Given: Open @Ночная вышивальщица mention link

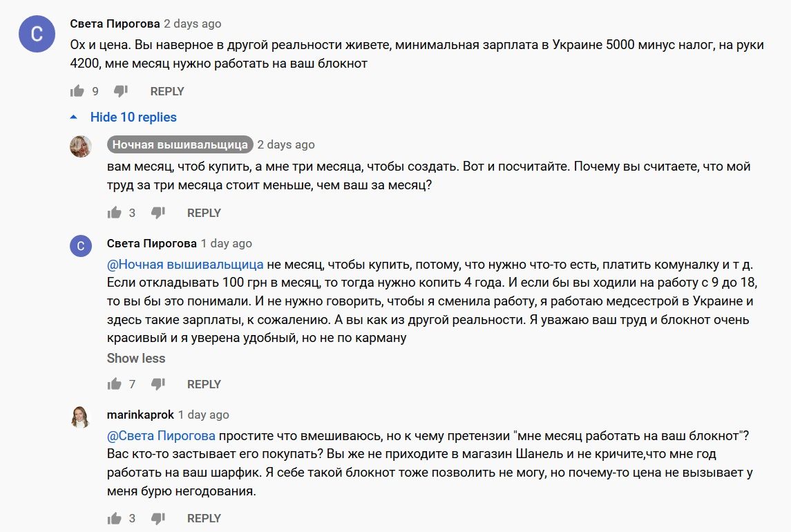Looking at the screenshot, I should (x=185, y=265).
